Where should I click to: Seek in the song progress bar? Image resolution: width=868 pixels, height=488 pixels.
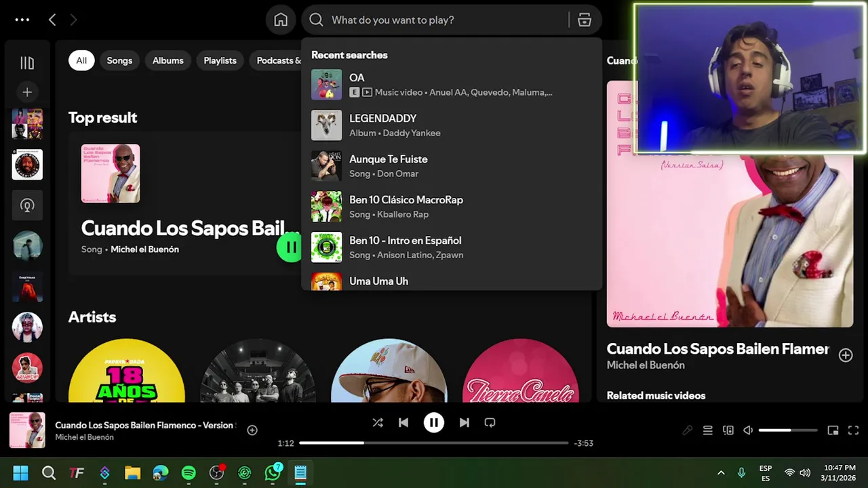434,443
